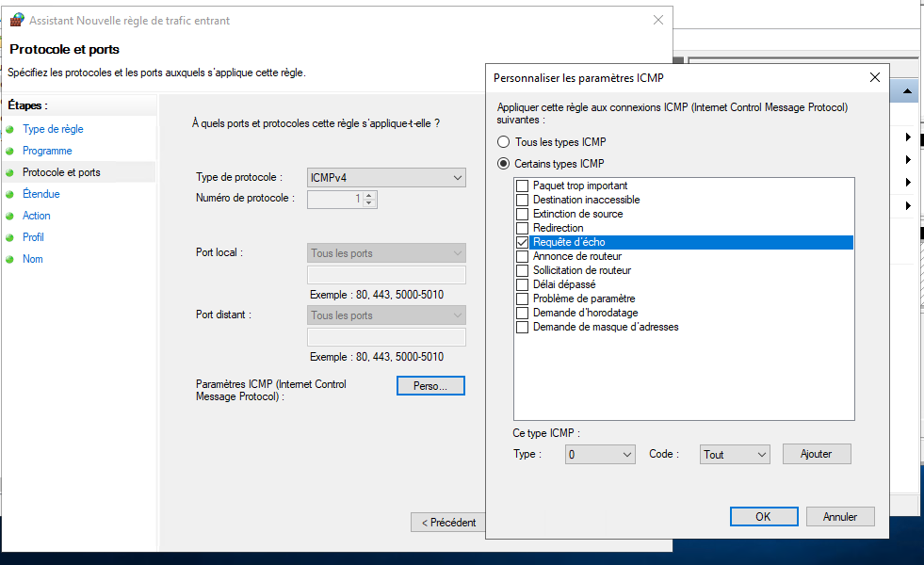Open the ICMP Type number dropdown
The height and width of the screenshot is (565, 924).
point(600,454)
